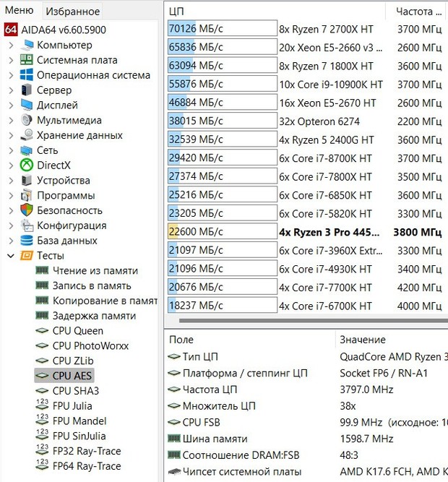Screen dimensions: 448x482
Task: Expand the Компьютер tree node
Action: [x=11, y=46]
